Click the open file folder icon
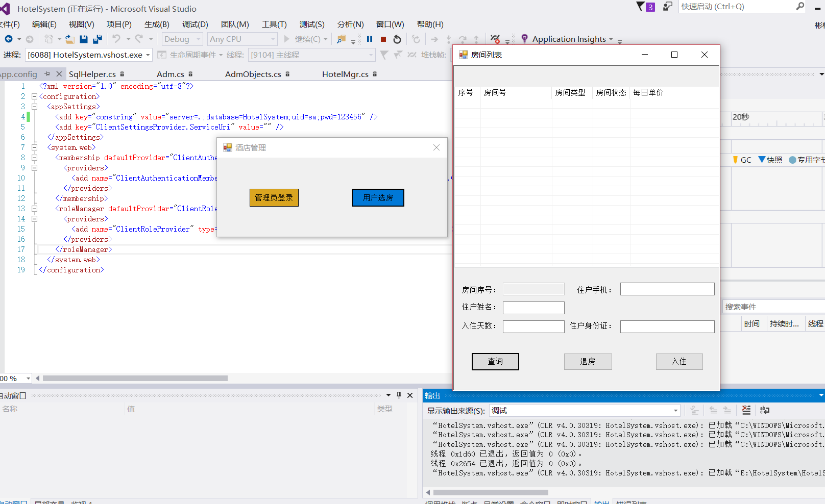The image size is (825, 504). (x=70, y=39)
